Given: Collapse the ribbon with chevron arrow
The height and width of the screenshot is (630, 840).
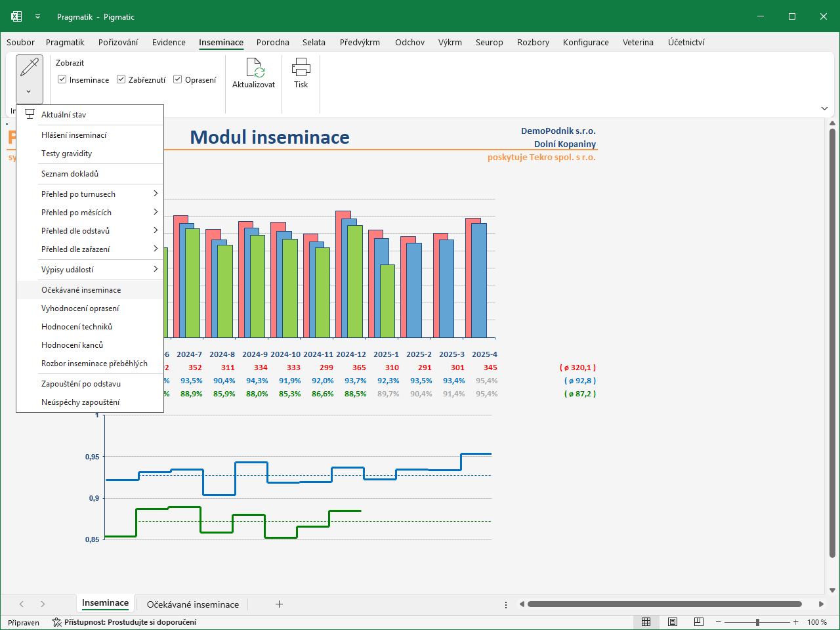Looking at the screenshot, I should click(824, 108).
